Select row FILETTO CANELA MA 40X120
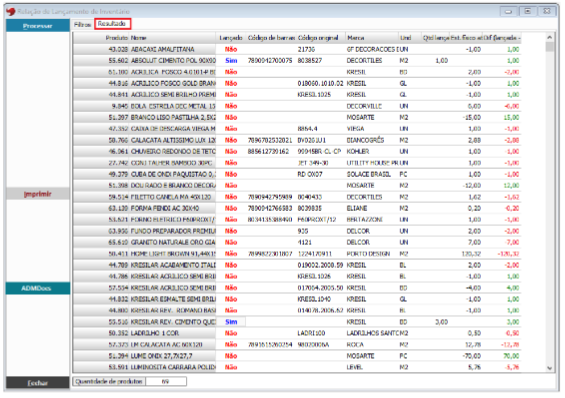This screenshot has height=398, width=565. (297, 197)
